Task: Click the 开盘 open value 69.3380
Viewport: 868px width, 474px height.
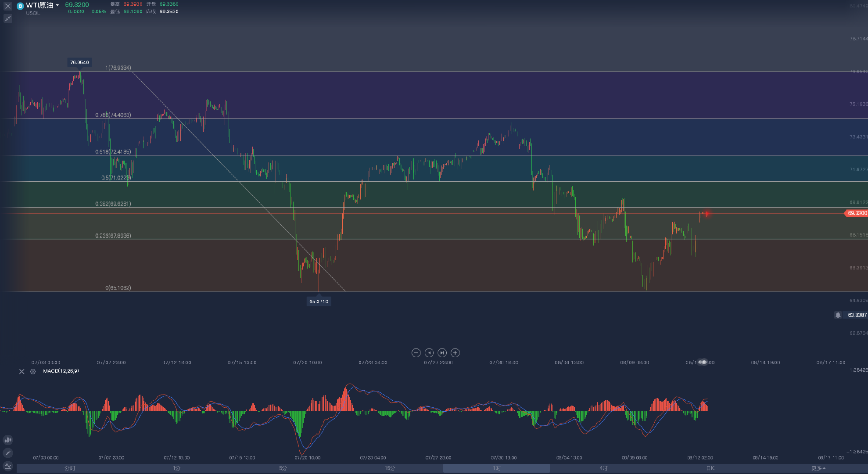Action: [x=169, y=4]
